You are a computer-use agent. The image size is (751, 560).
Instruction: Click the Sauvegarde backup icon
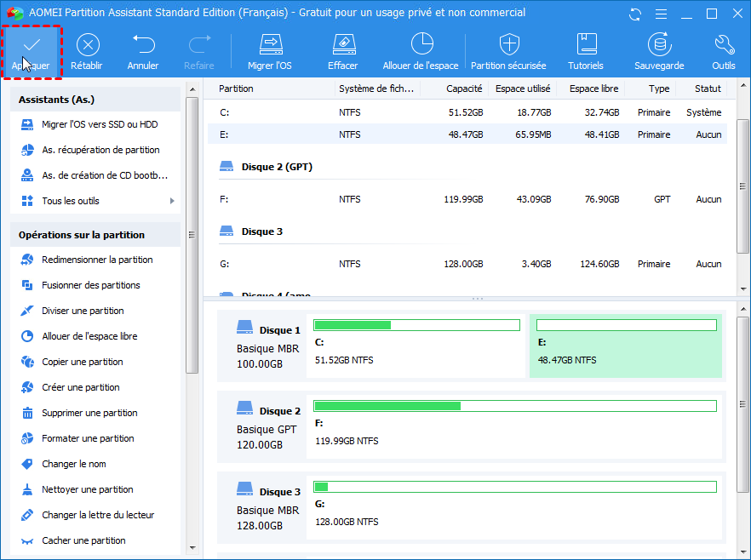point(659,46)
